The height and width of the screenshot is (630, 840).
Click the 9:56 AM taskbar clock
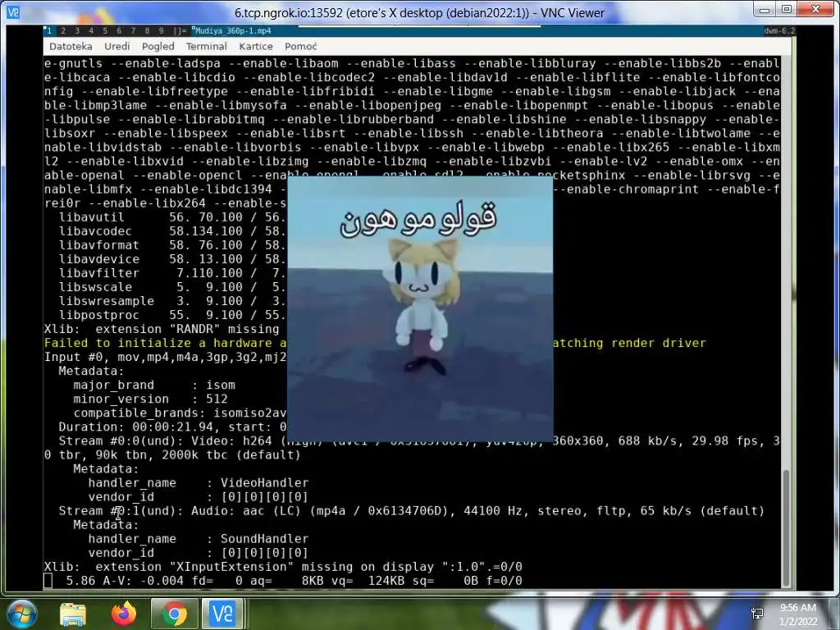pyautogui.click(x=798, y=614)
